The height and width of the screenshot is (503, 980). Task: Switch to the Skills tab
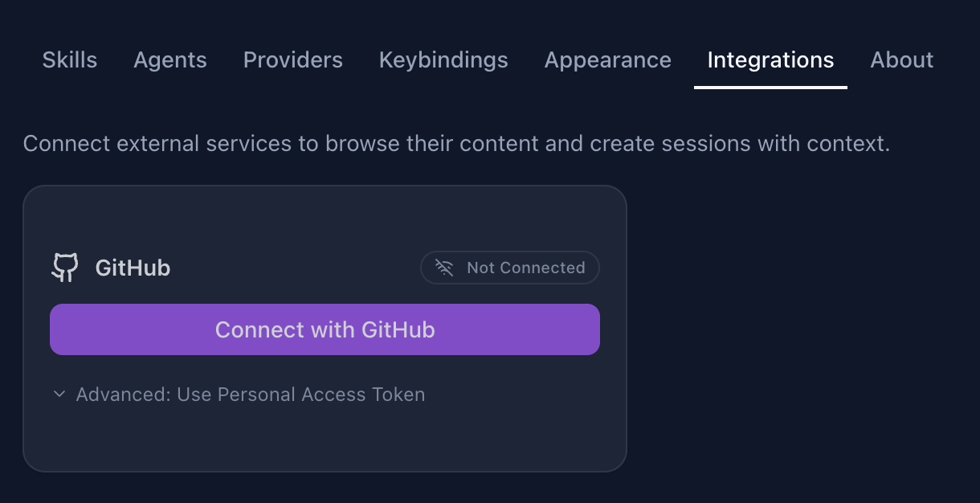tap(69, 59)
